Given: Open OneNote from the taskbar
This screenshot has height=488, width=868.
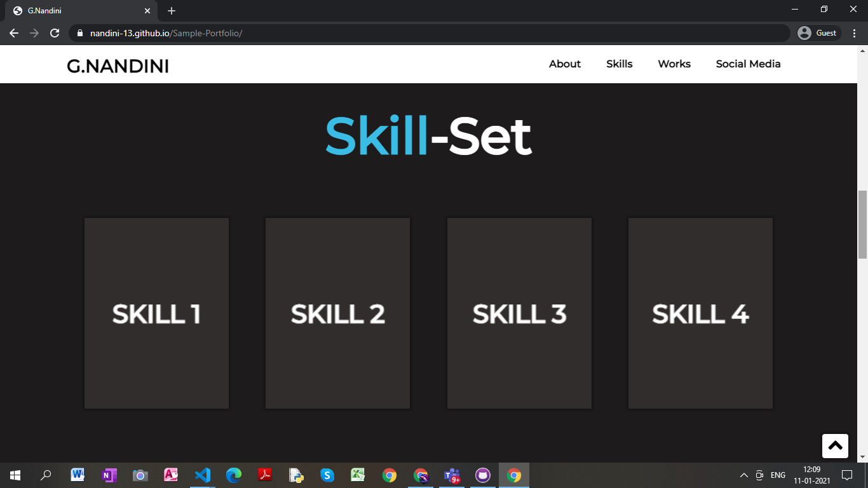Looking at the screenshot, I should [109, 475].
